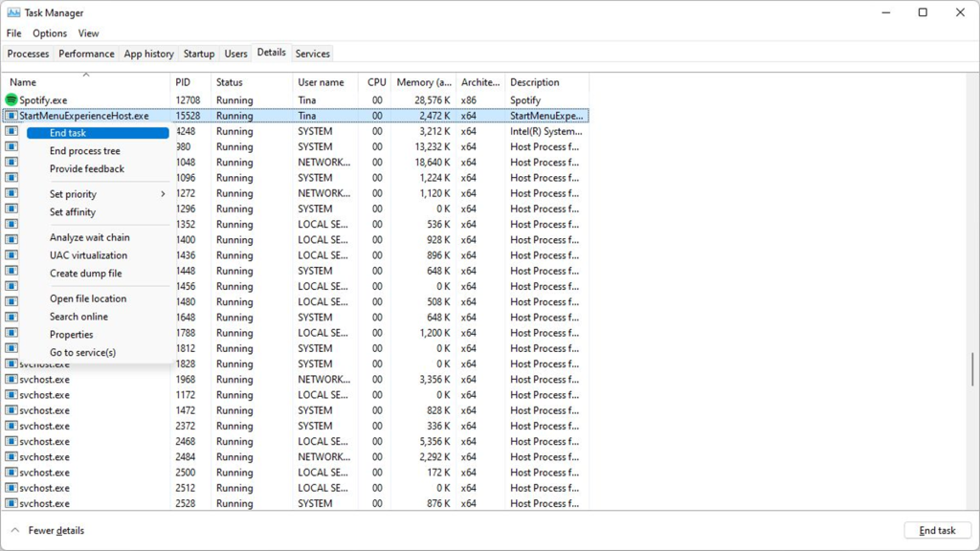Open the Options menu

49,33
